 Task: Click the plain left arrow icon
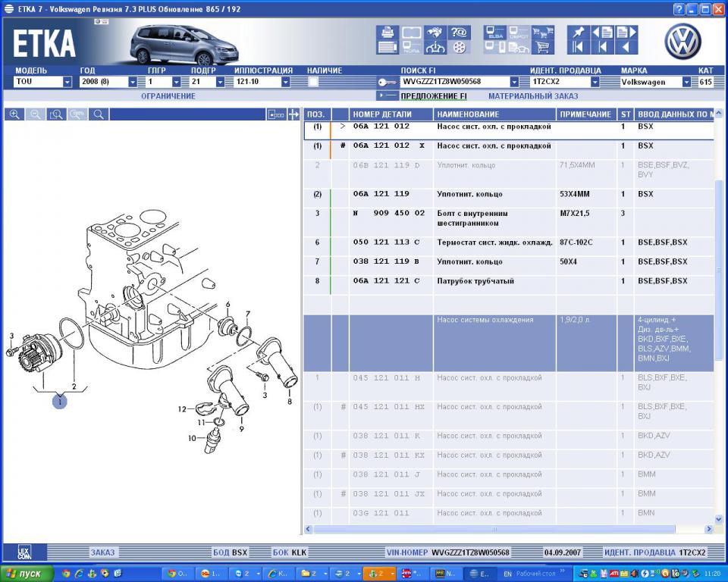pos(626,47)
